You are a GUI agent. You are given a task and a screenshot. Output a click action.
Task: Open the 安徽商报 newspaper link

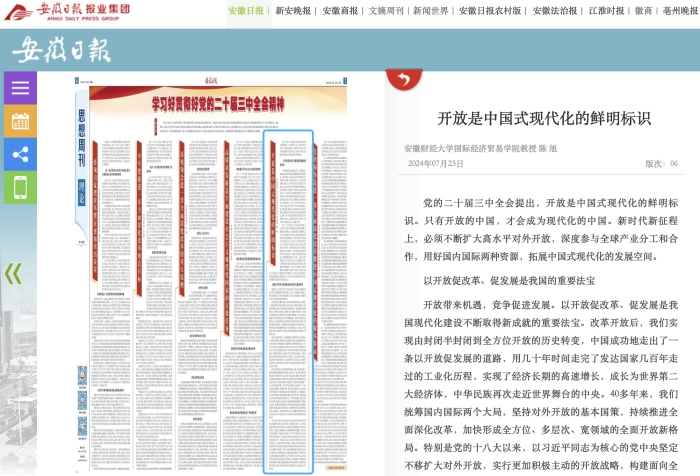point(340,12)
